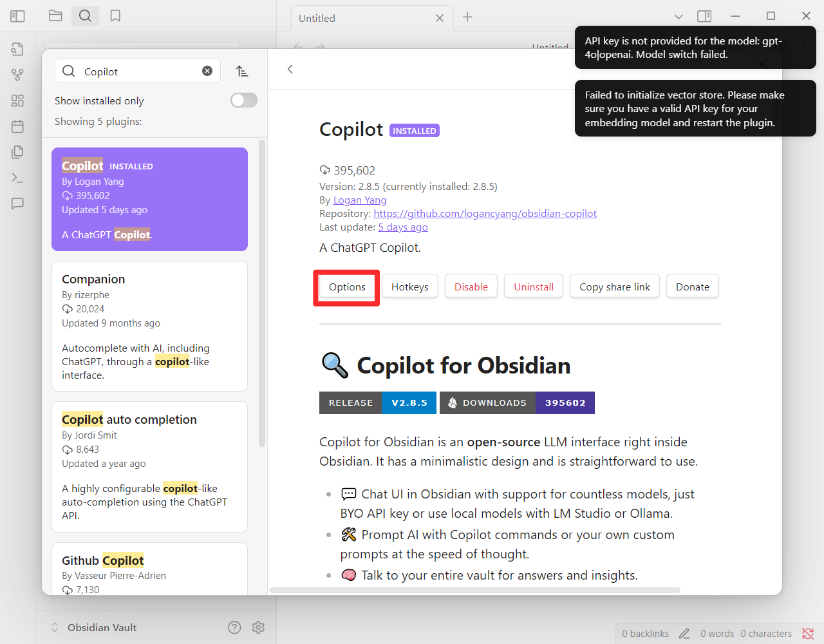Expand the tab list dropdown chevron
This screenshot has width=824, height=644.
[x=679, y=17]
